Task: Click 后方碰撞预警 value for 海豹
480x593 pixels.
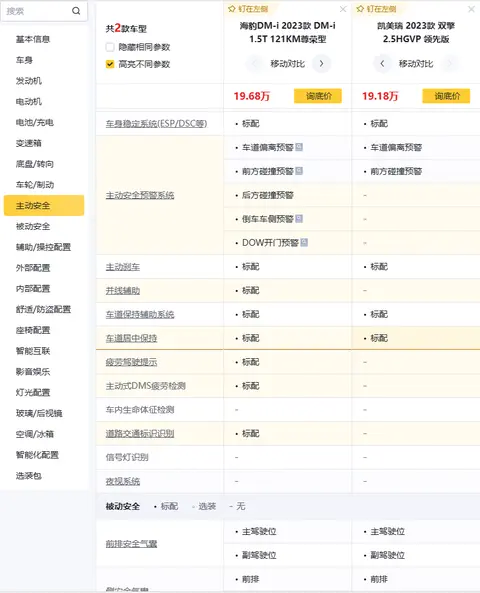Action: (x=268, y=195)
